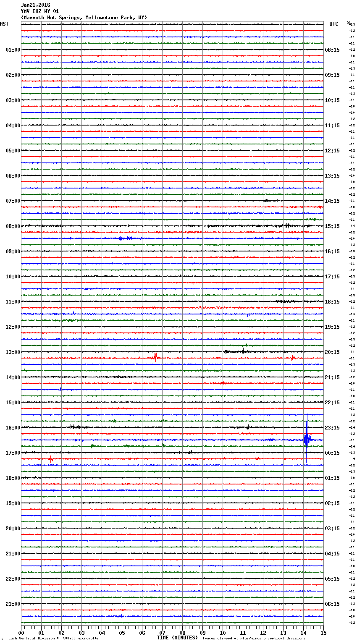The height and width of the screenshot is (644, 357).
Task: Click the 23:00 MST row label
Action: point(13,604)
